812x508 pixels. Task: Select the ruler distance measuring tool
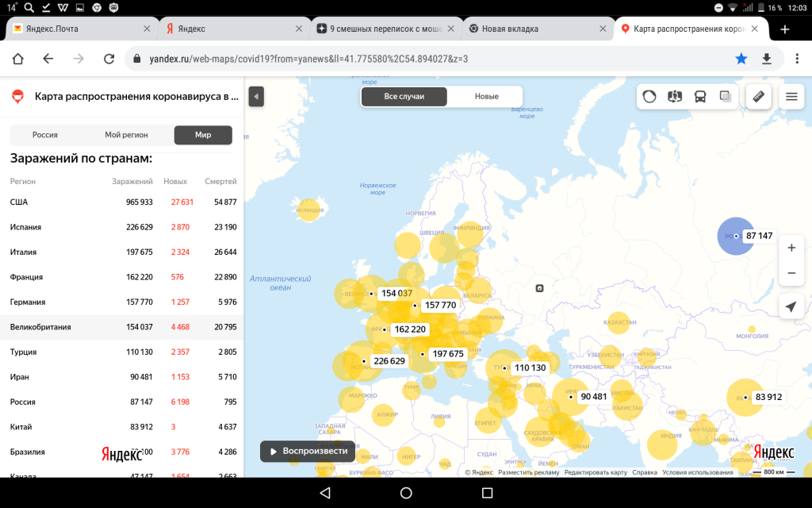759,97
